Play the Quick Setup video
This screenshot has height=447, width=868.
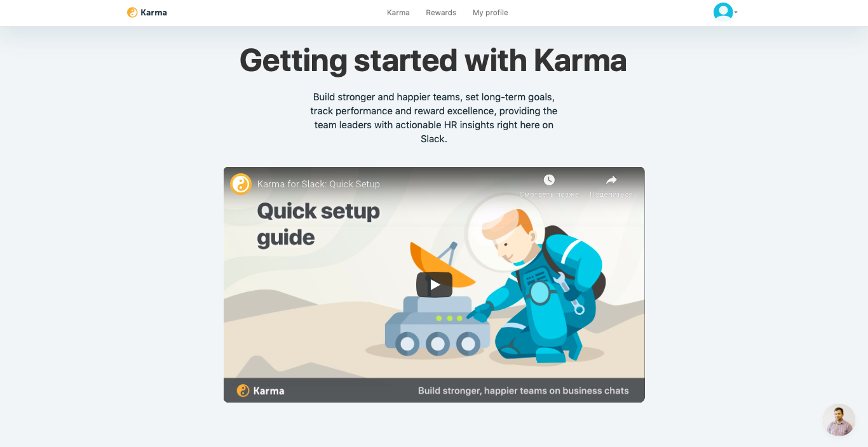(434, 284)
